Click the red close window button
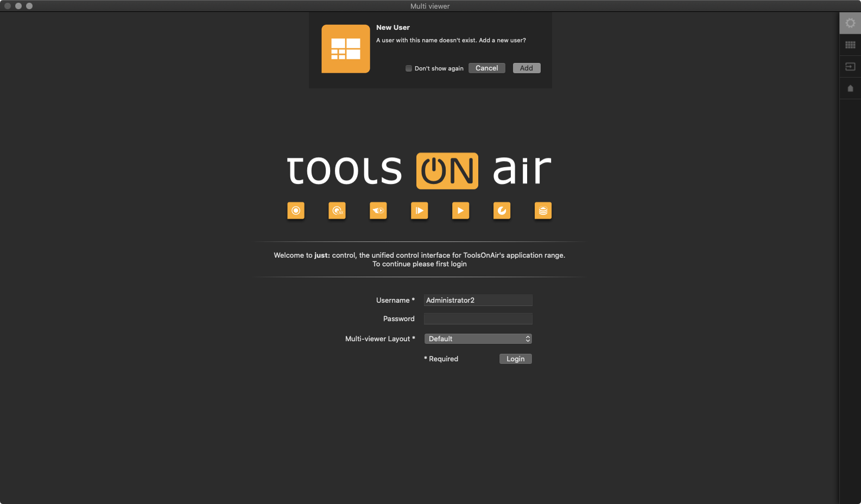861x504 pixels. (x=8, y=6)
